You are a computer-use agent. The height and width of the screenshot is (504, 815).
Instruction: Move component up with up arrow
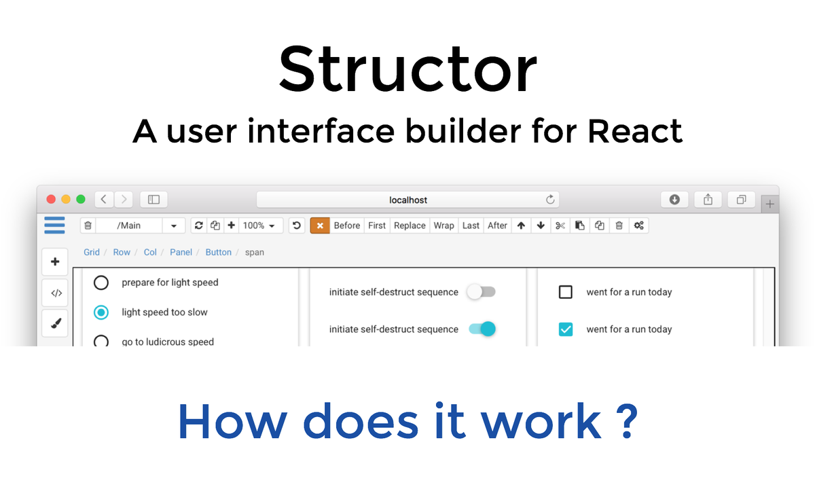(521, 226)
